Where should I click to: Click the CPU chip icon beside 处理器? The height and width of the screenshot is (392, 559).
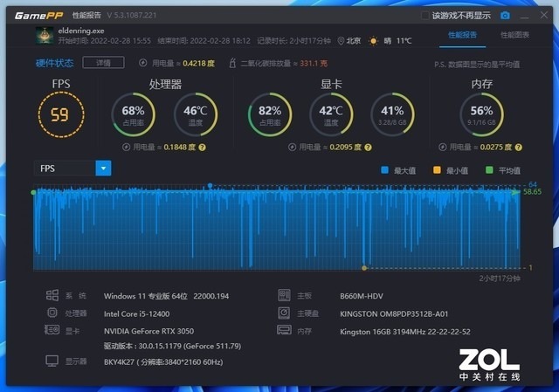coord(52,313)
